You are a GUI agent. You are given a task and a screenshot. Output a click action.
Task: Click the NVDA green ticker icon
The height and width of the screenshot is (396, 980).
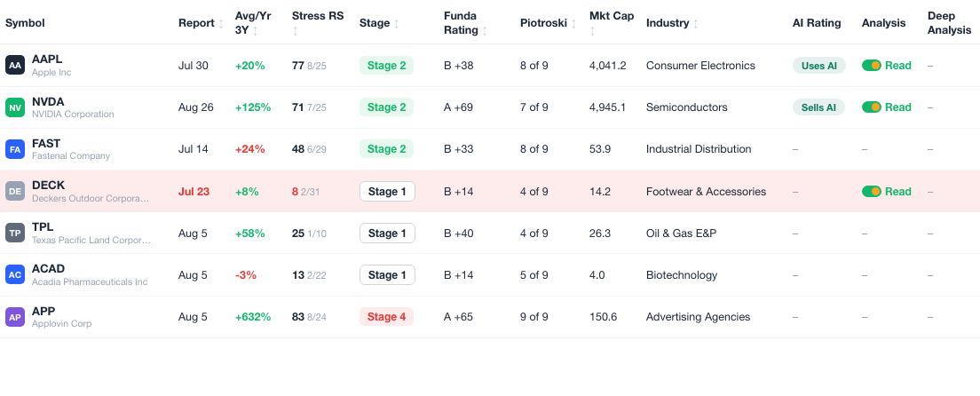(x=15, y=107)
